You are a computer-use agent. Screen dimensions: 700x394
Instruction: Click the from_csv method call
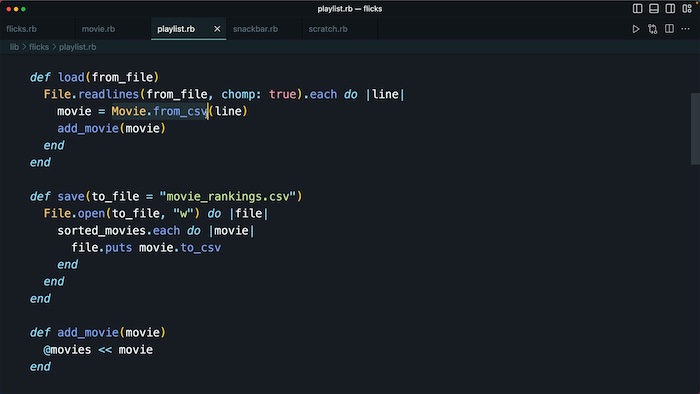point(180,111)
